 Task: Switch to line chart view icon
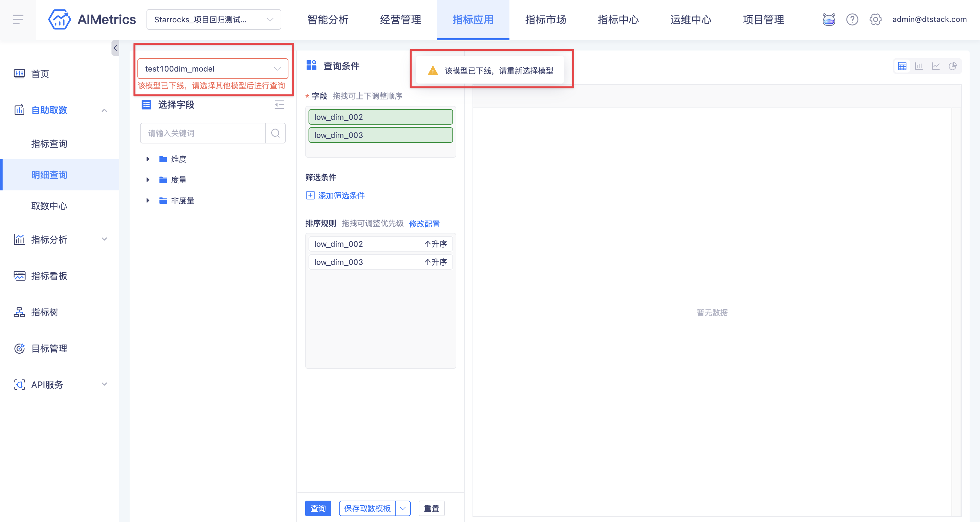(936, 66)
